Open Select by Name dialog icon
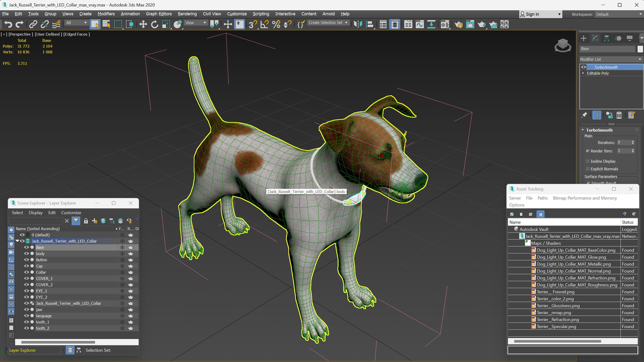 [107, 24]
